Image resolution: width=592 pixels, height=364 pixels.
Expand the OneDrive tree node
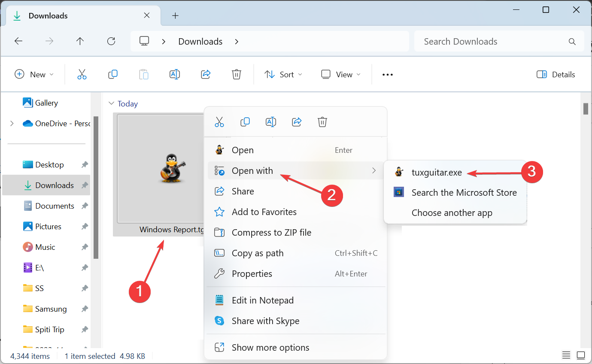tap(12, 123)
